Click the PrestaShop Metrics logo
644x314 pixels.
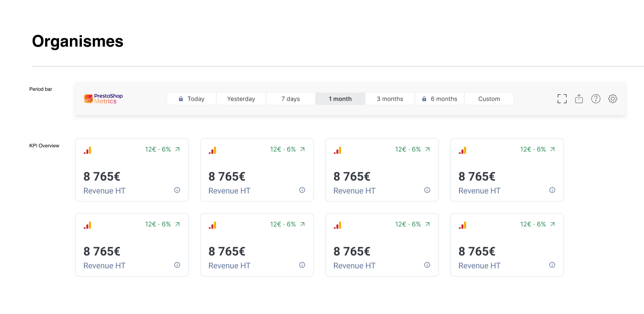coord(103,99)
